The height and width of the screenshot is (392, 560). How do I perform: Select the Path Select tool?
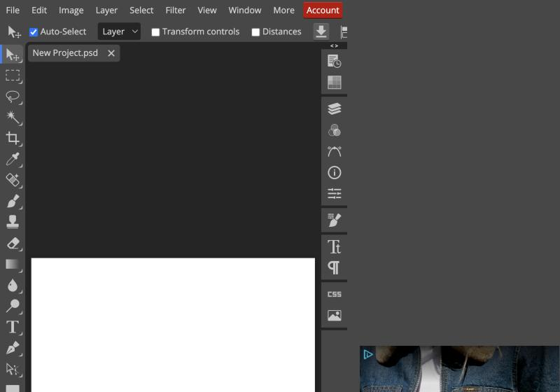point(13,369)
